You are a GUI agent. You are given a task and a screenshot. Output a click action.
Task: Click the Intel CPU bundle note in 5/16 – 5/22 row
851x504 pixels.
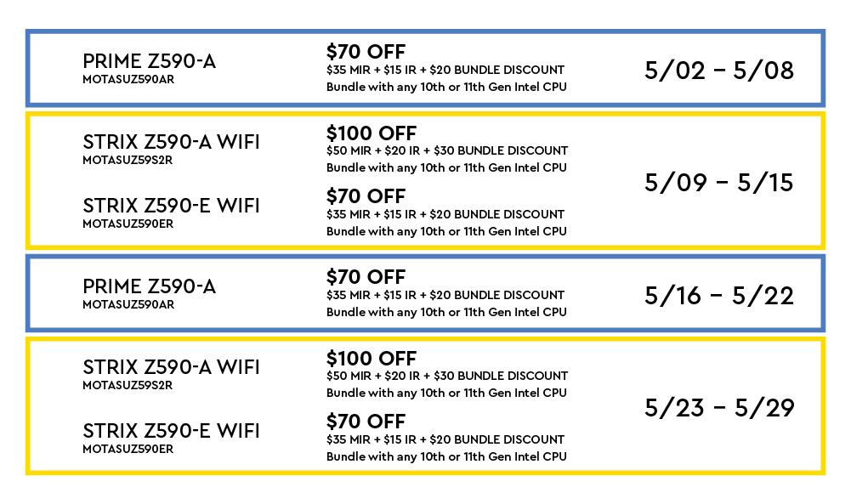pyautogui.click(x=446, y=312)
